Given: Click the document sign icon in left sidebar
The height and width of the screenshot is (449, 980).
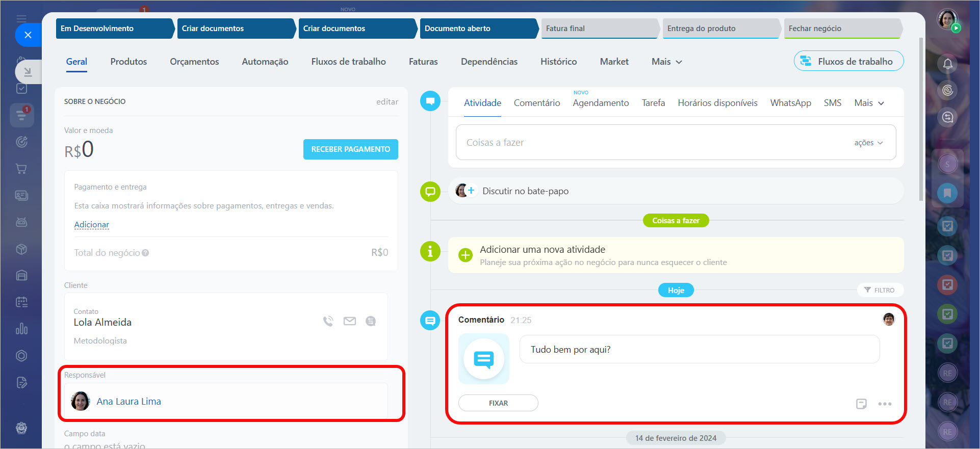Looking at the screenshot, I should tap(21, 382).
